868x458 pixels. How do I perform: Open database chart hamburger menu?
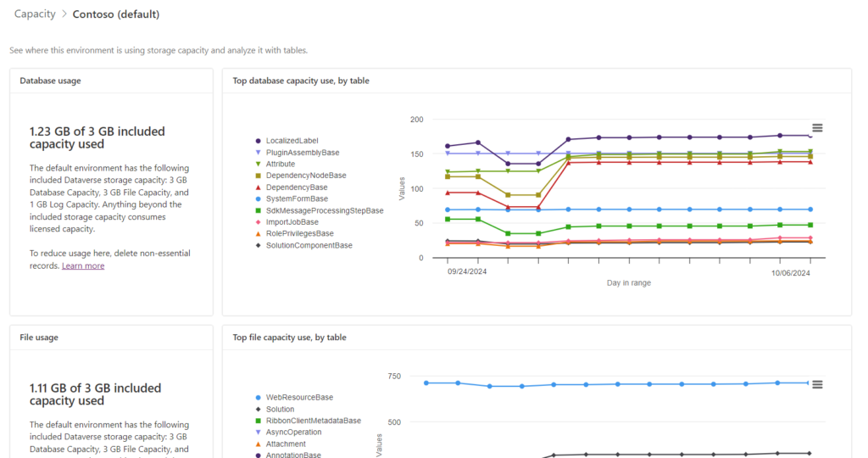click(x=817, y=128)
